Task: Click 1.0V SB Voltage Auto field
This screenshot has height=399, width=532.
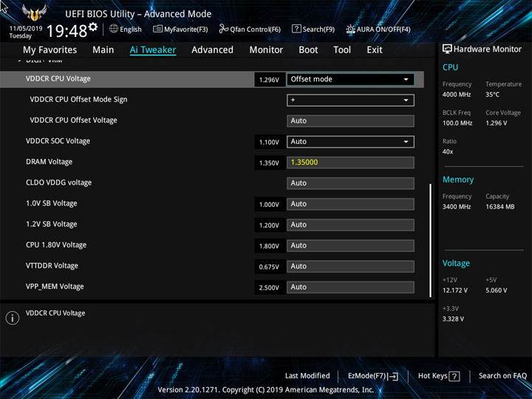Action: [x=350, y=204]
